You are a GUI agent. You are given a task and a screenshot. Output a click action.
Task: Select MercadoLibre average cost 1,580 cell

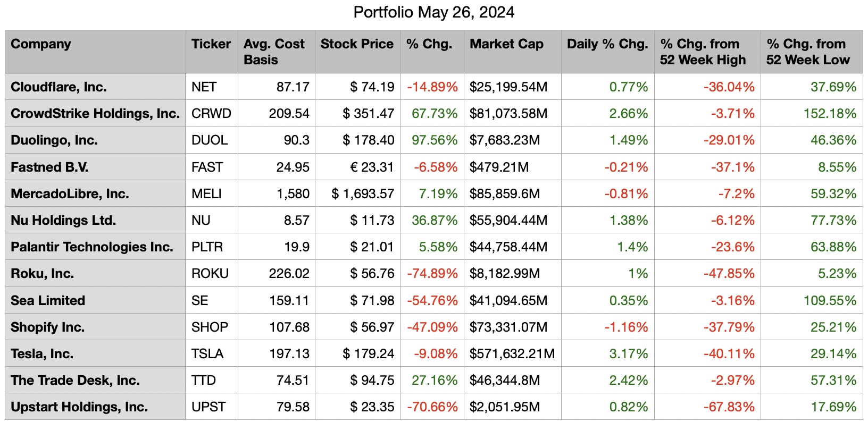coord(293,194)
